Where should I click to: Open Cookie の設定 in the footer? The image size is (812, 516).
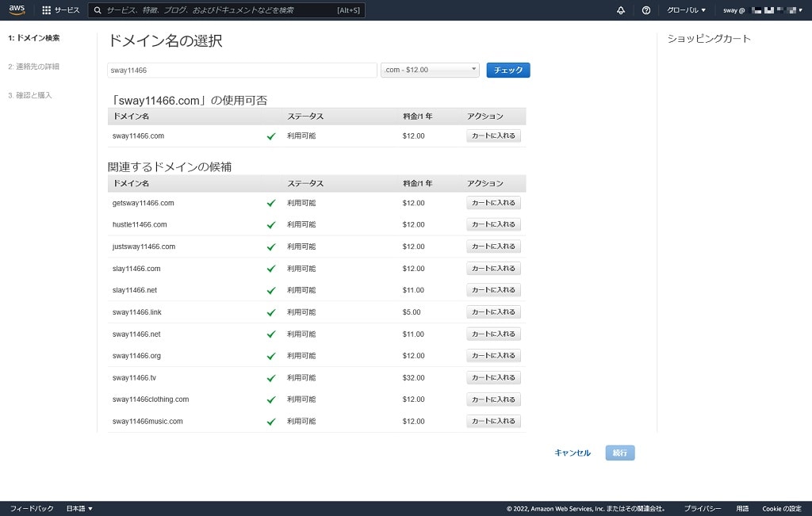[x=782, y=509]
